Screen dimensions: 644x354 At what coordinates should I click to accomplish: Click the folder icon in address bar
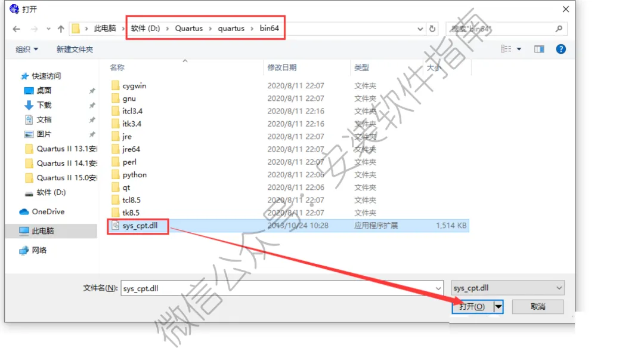coord(76,29)
